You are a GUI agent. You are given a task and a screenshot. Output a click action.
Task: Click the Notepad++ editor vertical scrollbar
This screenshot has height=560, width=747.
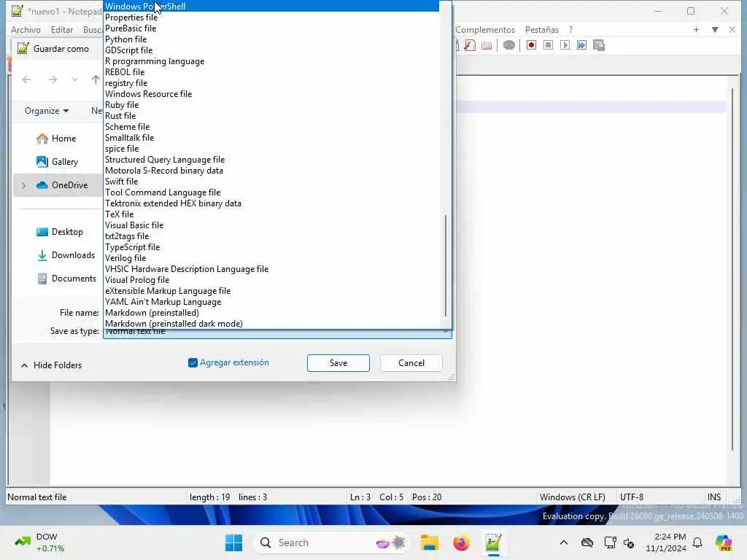pos(732,269)
